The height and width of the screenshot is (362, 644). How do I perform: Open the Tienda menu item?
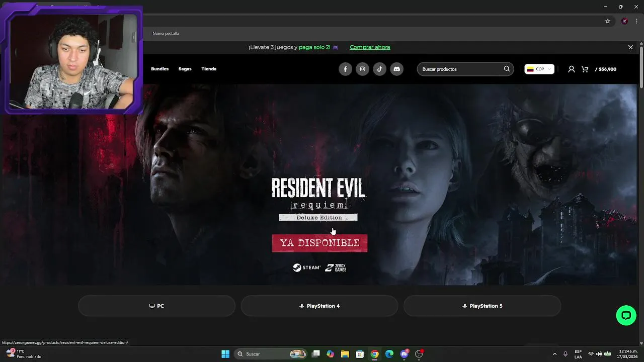209,69
